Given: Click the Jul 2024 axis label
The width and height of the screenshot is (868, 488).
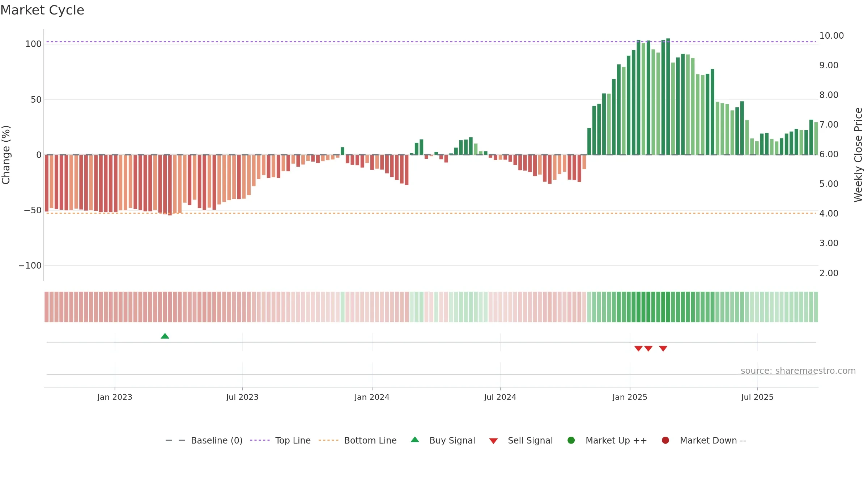Looking at the screenshot, I should tap(500, 397).
